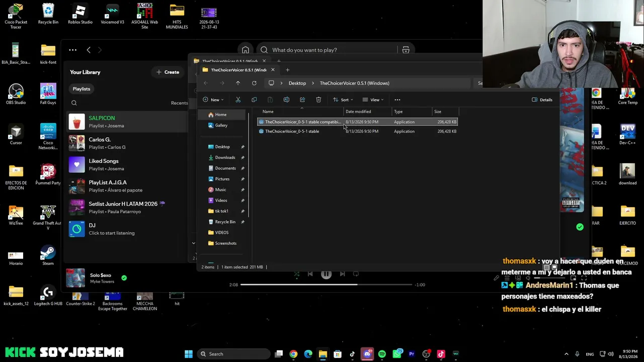The width and height of the screenshot is (644, 362).
Task: Open the Sort dropdown in Explorer
Action: pyautogui.click(x=343, y=100)
